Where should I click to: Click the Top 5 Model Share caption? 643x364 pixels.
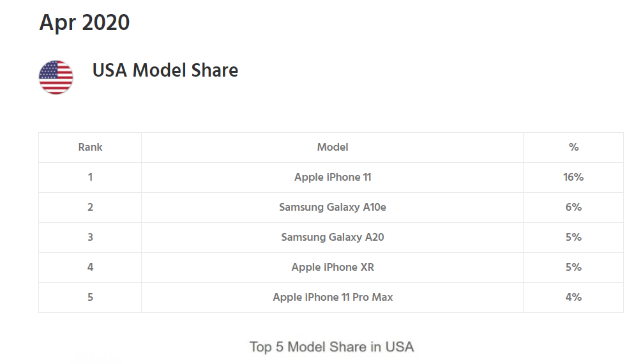pyautogui.click(x=332, y=347)
